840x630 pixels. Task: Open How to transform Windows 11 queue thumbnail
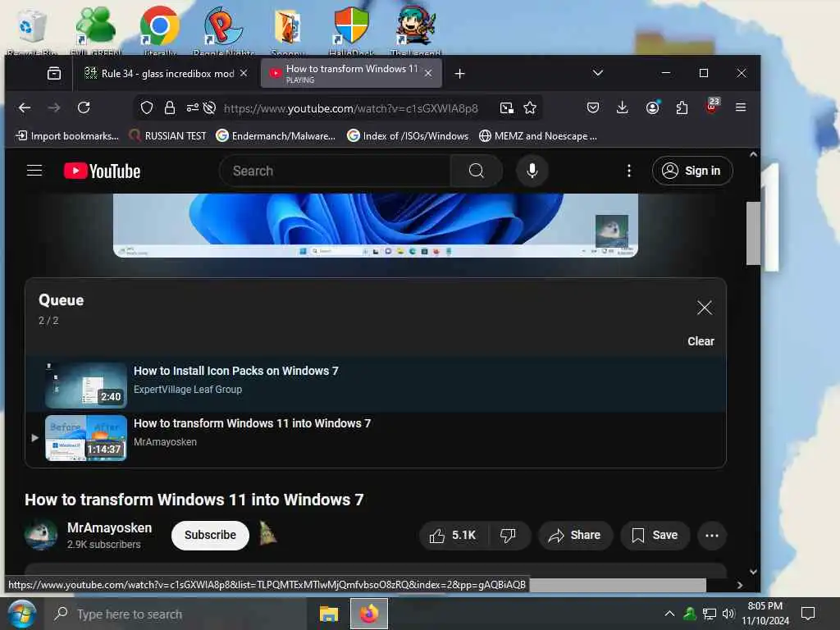tap(86, 438)
